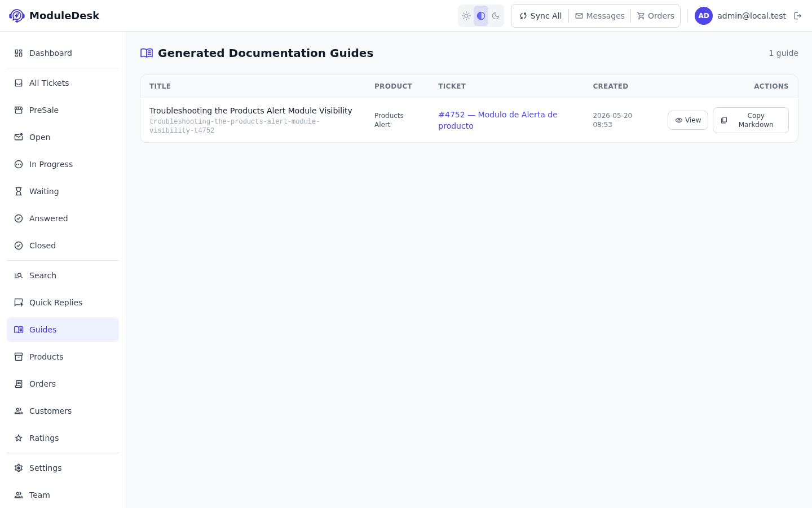Viewport: 812px width, 508px height.
Task: Select the In Progress tickets filter
Action: [63, 164]
